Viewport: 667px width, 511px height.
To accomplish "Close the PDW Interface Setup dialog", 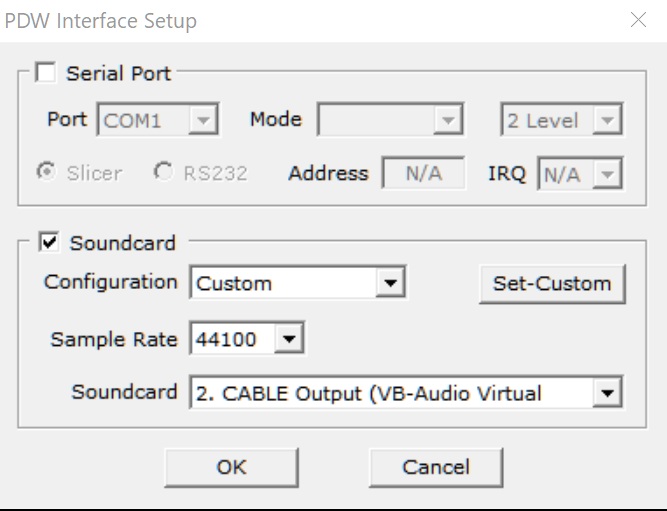I will point(638,20).
